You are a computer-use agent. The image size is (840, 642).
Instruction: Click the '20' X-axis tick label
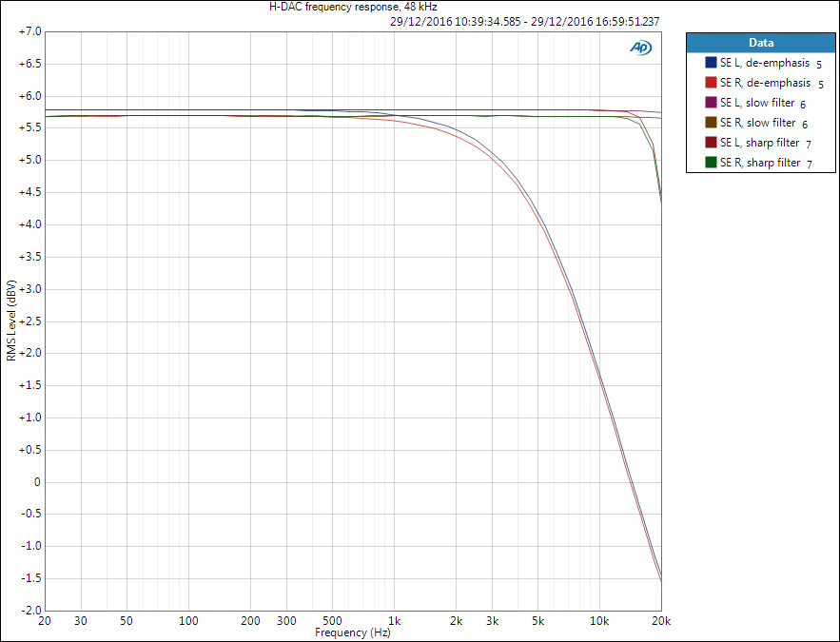tap(45, 621)
